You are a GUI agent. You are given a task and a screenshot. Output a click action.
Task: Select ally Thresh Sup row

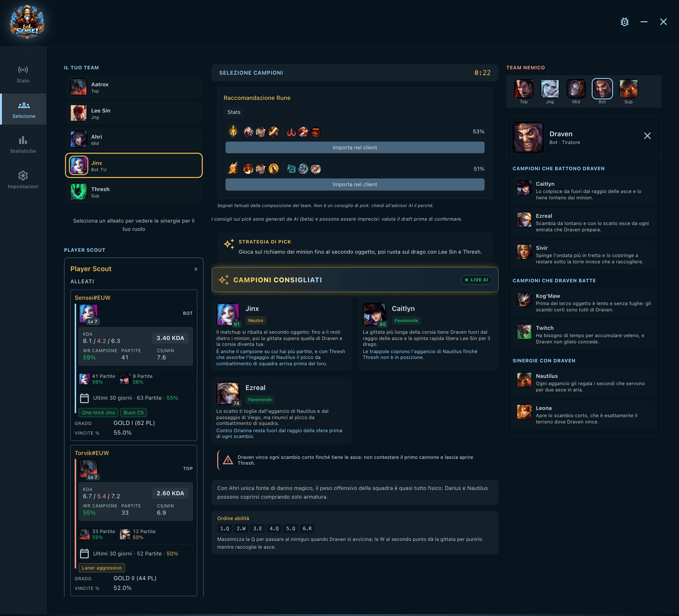[x=134, y=192]
